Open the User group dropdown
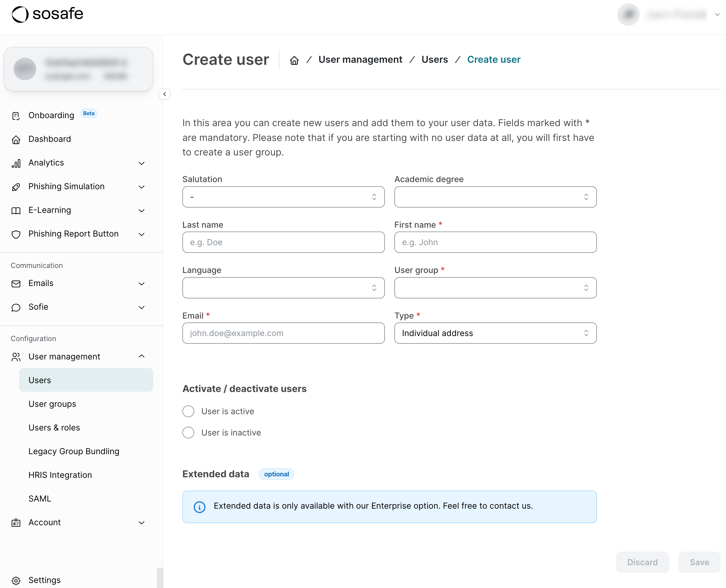Screen dimensions: 726x588 tap(495, 287)
